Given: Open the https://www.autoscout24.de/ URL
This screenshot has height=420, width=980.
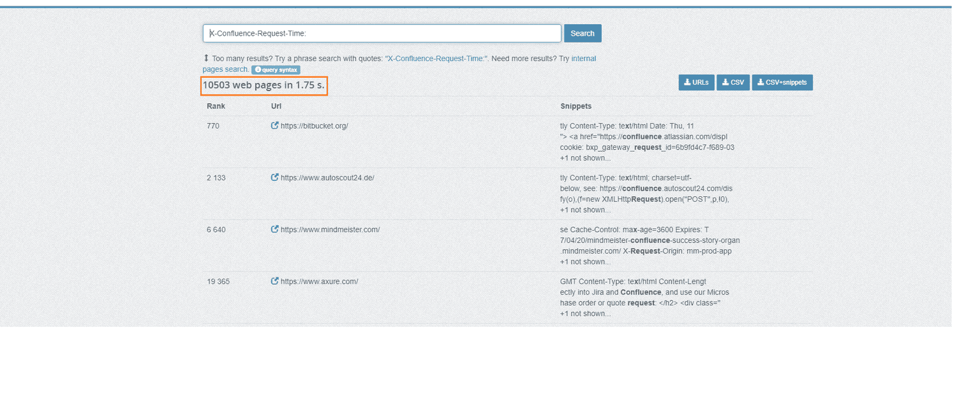Looking at the screenshot, I should click(327, 178).
